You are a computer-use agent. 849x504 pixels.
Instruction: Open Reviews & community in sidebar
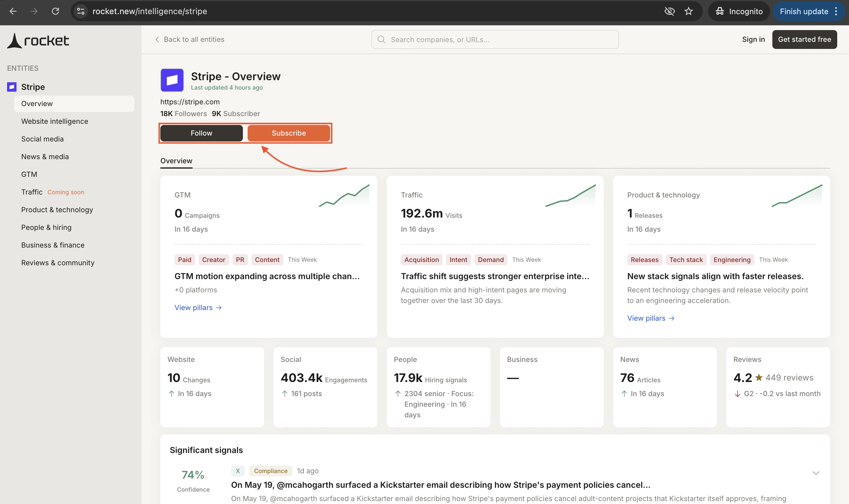[58, 263]
